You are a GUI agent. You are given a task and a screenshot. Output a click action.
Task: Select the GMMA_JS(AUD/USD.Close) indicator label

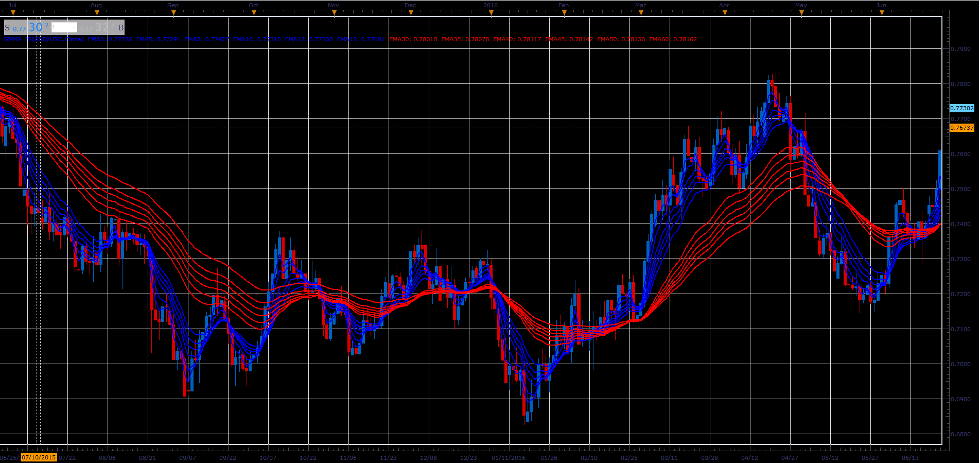pos(44,39)
